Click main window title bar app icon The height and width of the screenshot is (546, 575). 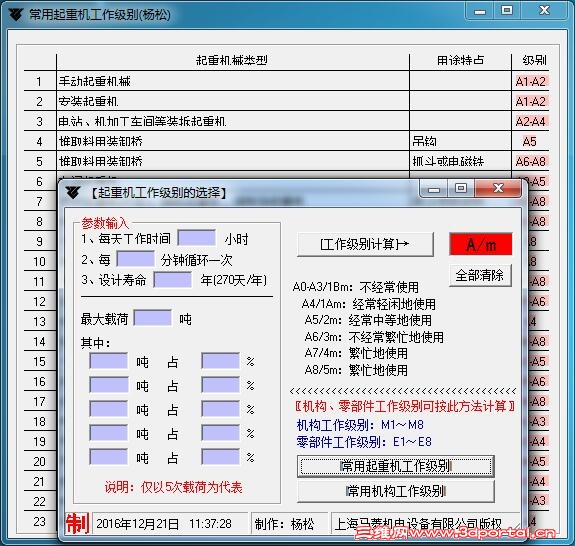(16, 15)
